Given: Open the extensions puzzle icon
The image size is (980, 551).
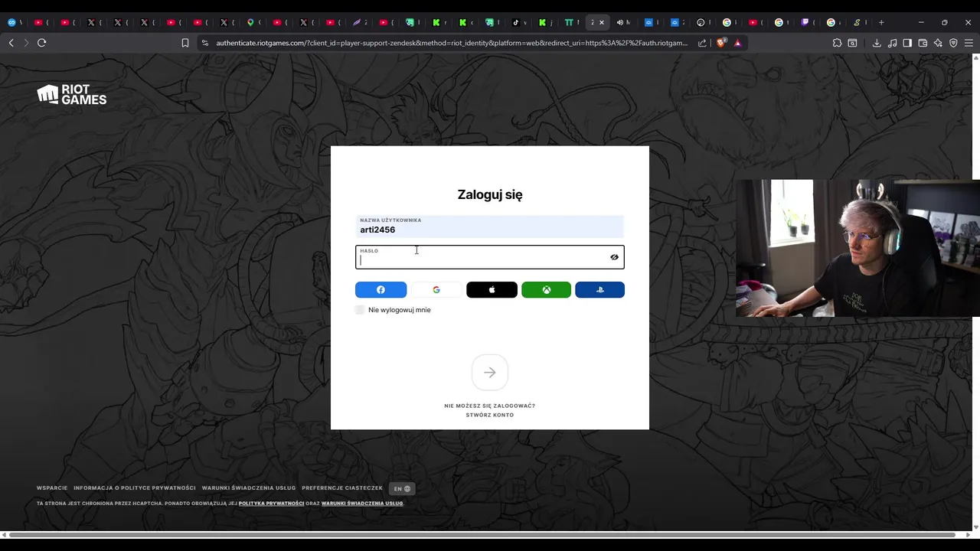Looking at the screenshot, I should (837, 43).
